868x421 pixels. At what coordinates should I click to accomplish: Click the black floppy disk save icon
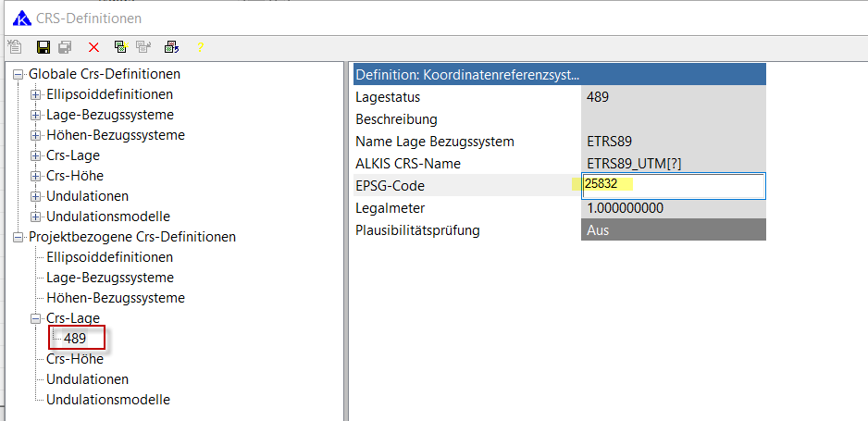tap(43, 47)
